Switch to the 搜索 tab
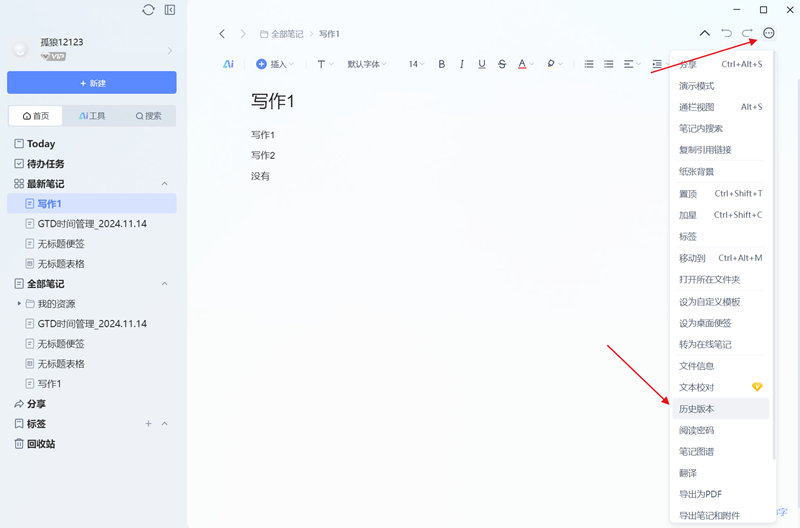 point(148,116)
